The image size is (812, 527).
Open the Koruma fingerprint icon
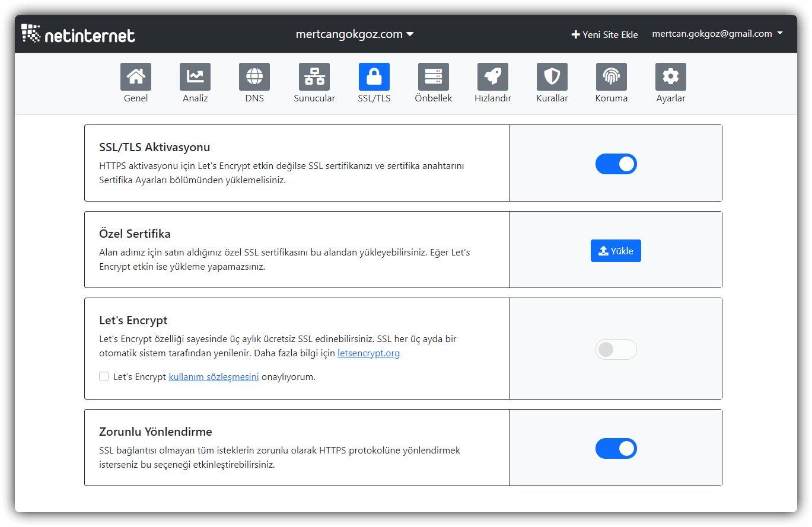(x=612, y=76)
